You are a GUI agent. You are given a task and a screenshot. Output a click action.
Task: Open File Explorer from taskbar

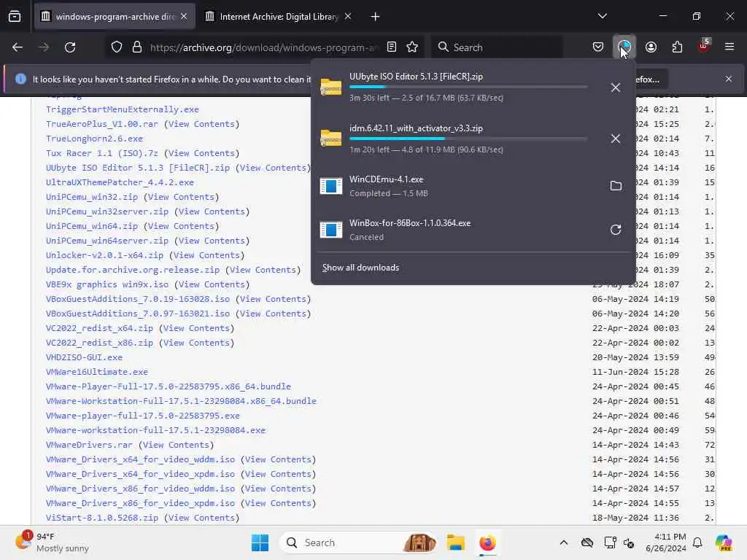455,542
